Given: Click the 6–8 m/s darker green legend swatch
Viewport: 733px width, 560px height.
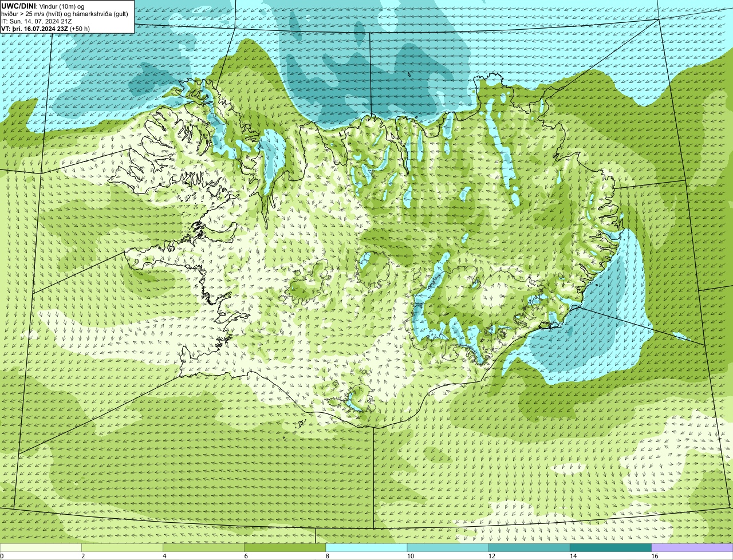Looking at the screenshot, I should point(285,548).
